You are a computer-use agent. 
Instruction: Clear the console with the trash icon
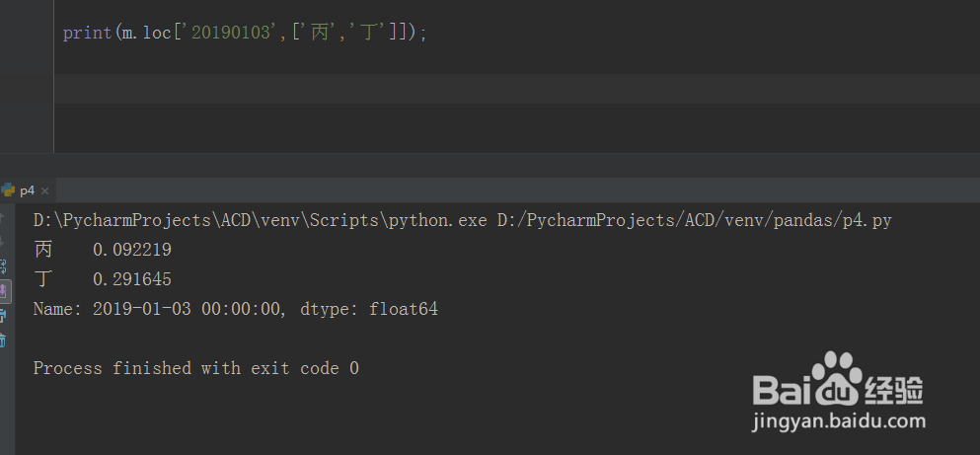point(3,341)
